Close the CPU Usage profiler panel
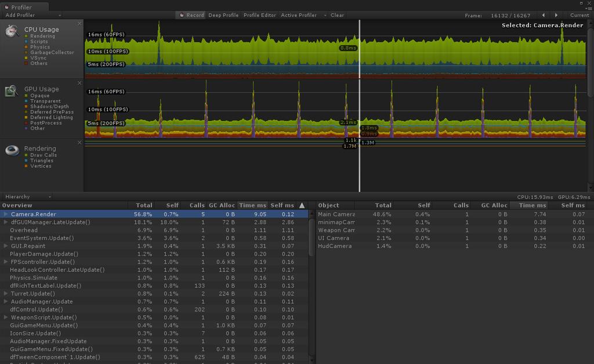This screenshot has height=364, width=594. click(79, 23)
